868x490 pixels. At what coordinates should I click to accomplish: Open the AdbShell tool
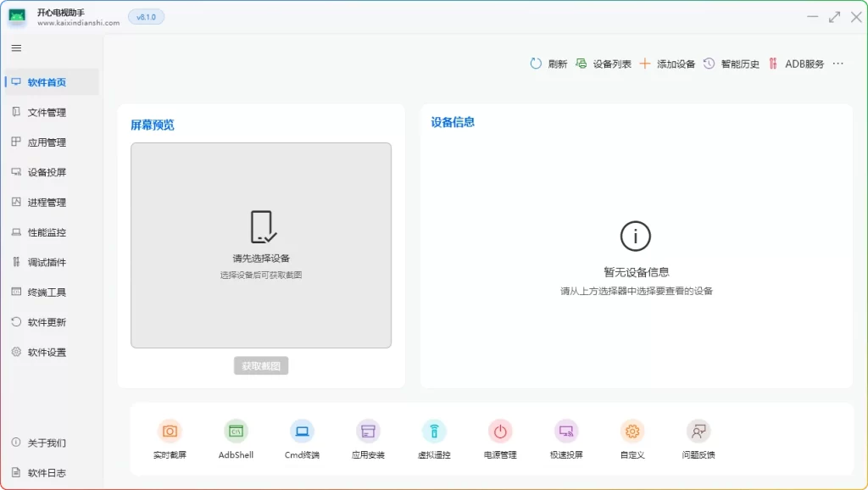(x=235, y=437)
